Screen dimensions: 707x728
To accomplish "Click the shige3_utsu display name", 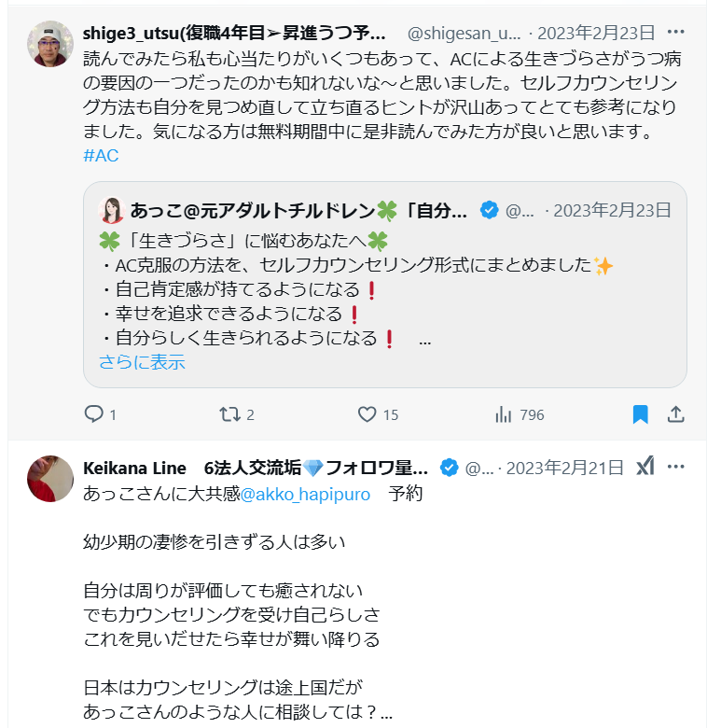I will click(233, 33).
